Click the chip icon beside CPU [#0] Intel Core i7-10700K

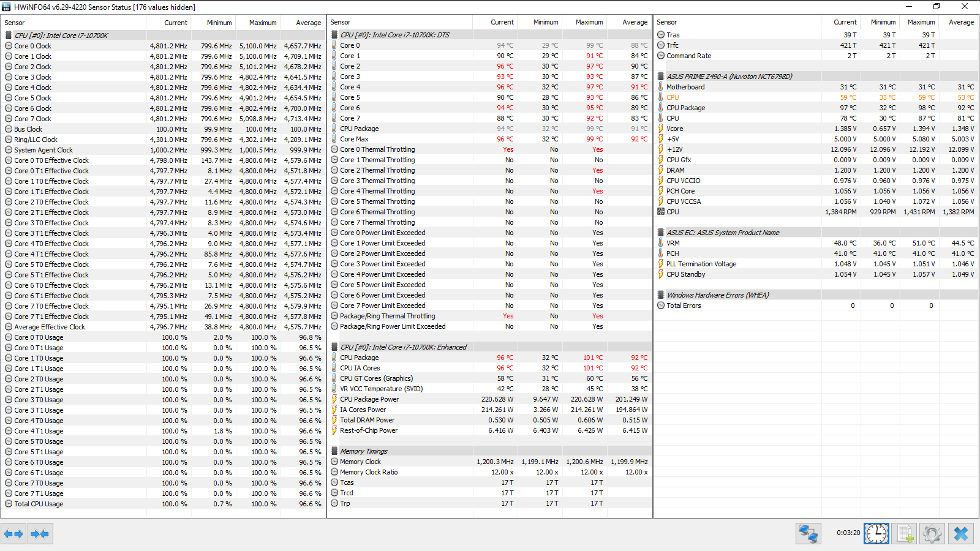pos(9,36)
